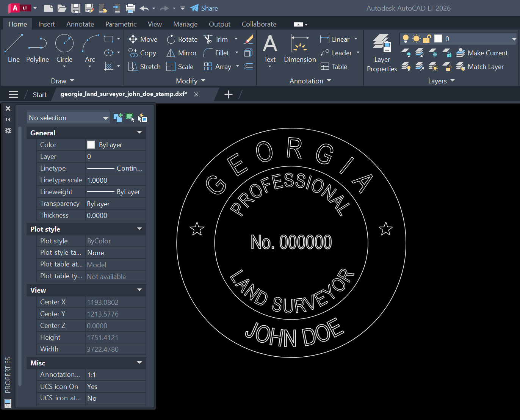Click the Linetype scale value field
The image size is (520, 420).
coord(116,180)
